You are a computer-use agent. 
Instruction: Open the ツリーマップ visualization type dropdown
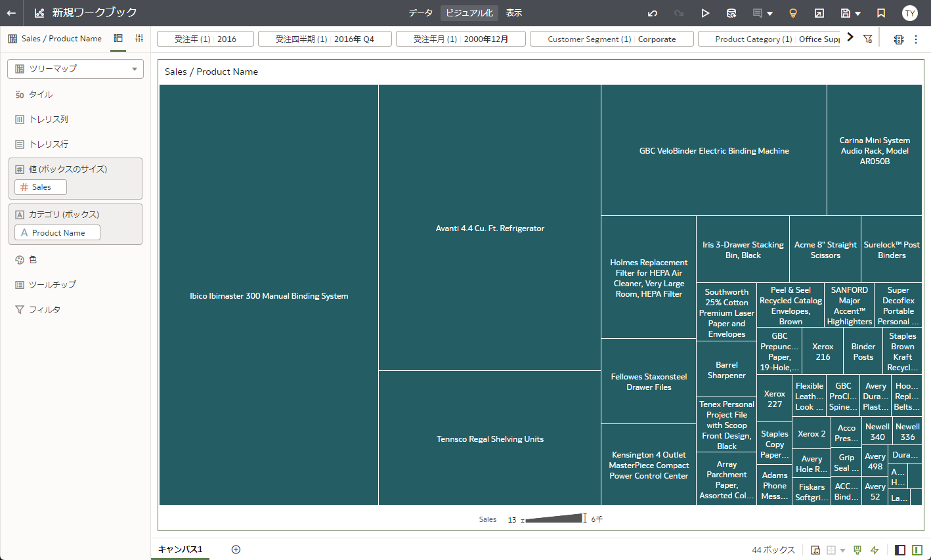pyautogui.click(x=76, y=69)
